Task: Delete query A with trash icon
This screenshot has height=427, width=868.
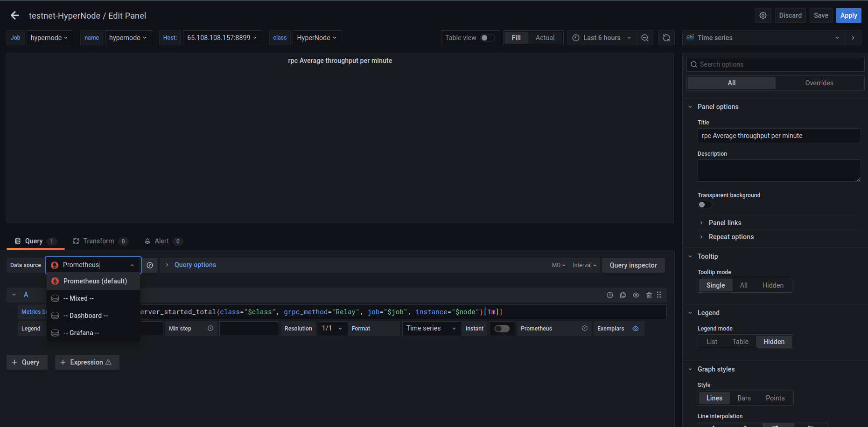Action: (x=649, y=295)
